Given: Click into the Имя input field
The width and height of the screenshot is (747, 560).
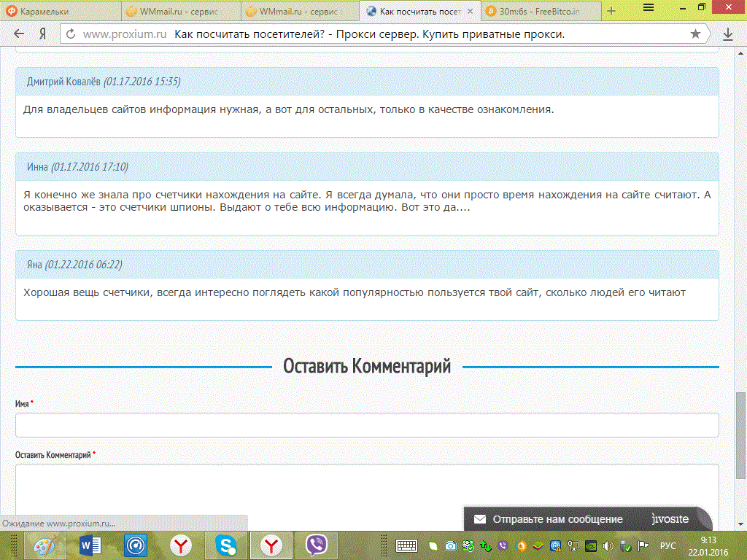Looking at the screenshot, I should 367,425.
